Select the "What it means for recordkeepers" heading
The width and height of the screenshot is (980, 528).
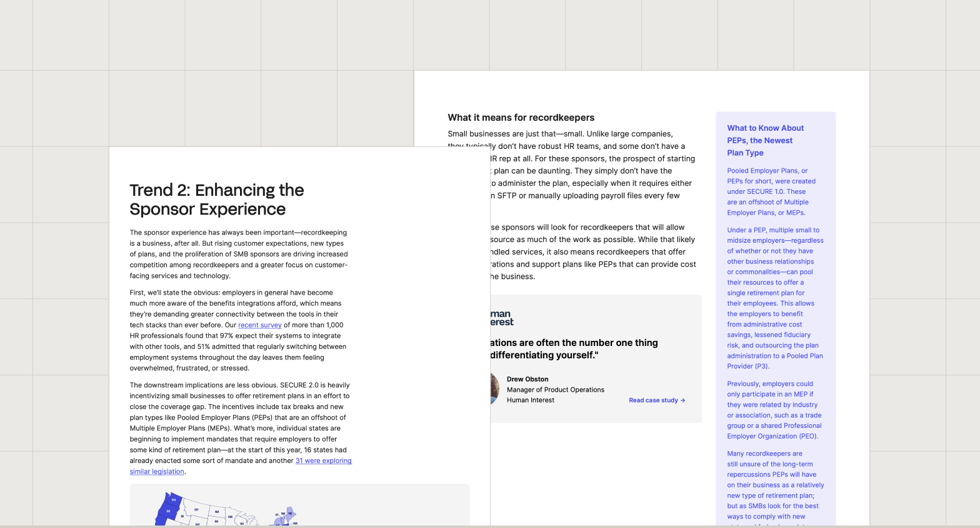(x=521, y=118)
